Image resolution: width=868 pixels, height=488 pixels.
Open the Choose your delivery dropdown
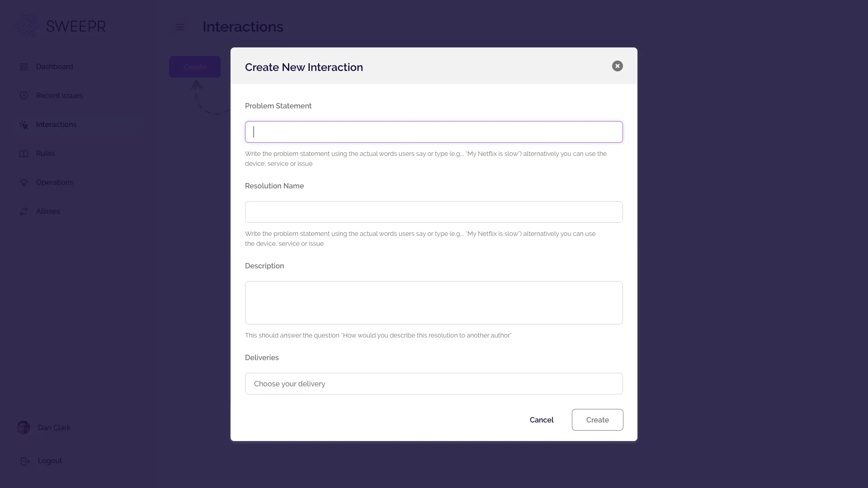pos(434,384)
